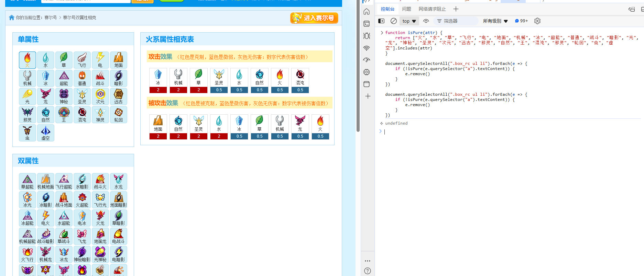
Task: Open the network wifi icon in sidebar
Action: (367, 48)
